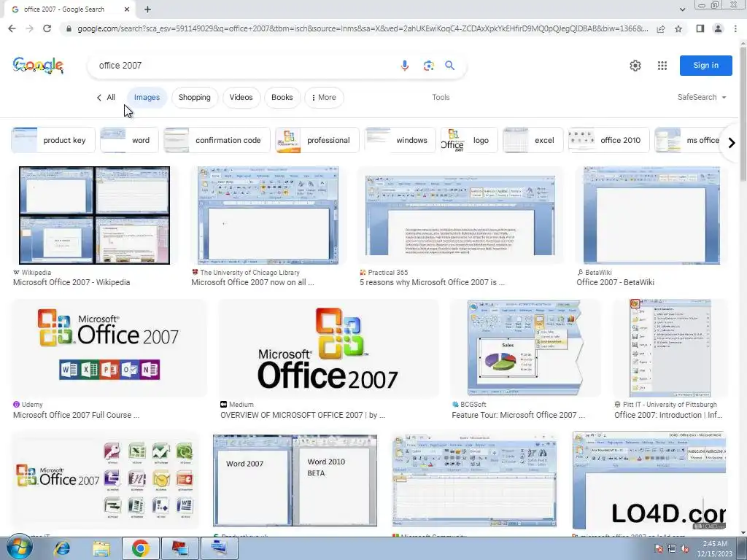The image size is (747, 560).
Task: Open BCGSoft Sales pie chart thumbnail
Action: click(525, 348)
